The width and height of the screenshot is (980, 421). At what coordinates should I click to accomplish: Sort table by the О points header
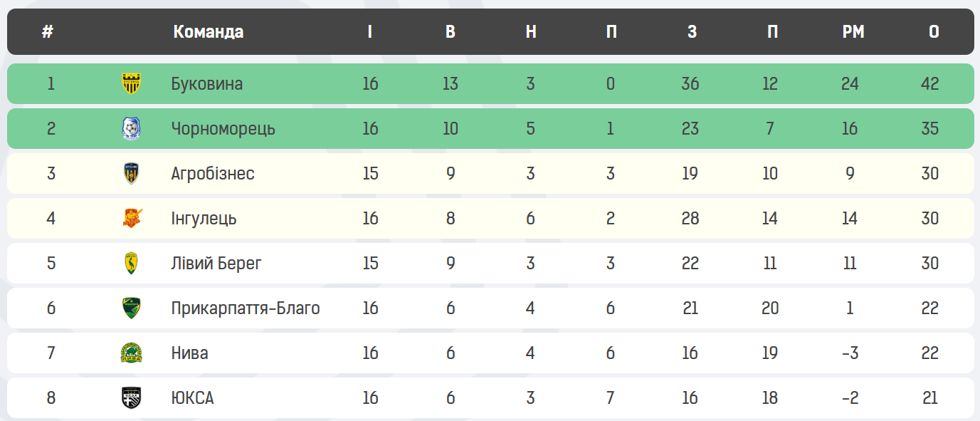[x=934, y=32]
